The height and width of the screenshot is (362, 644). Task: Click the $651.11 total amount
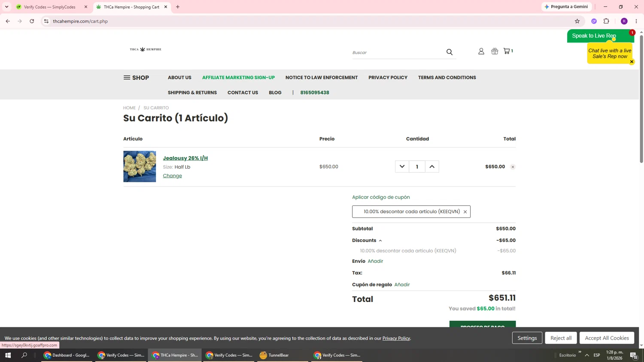click(x=502, y=298)
